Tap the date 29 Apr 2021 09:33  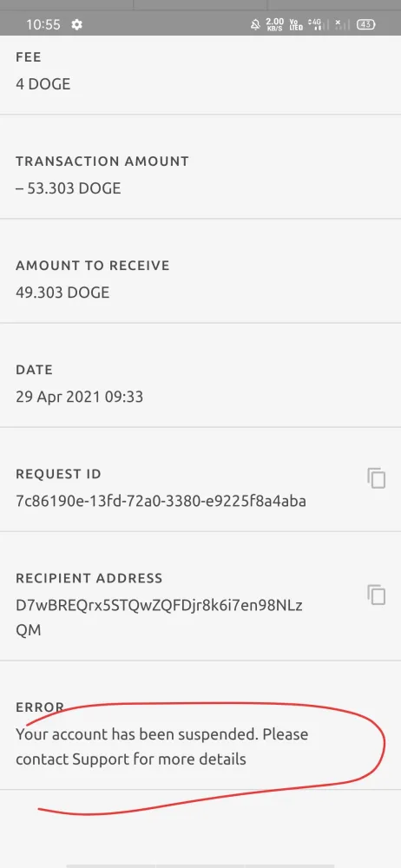[x=79, y=397]
